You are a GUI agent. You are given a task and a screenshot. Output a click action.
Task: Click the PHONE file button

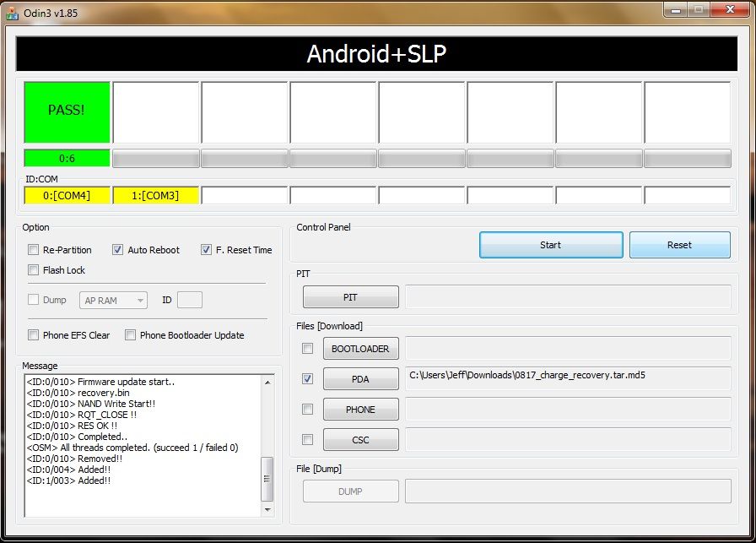pos(360,410)
